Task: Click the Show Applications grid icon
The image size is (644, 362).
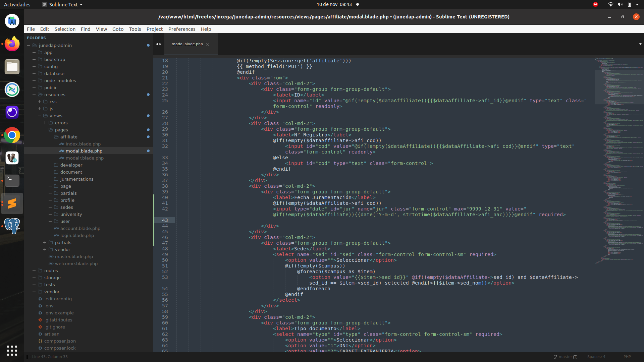Action: point(12,350)
